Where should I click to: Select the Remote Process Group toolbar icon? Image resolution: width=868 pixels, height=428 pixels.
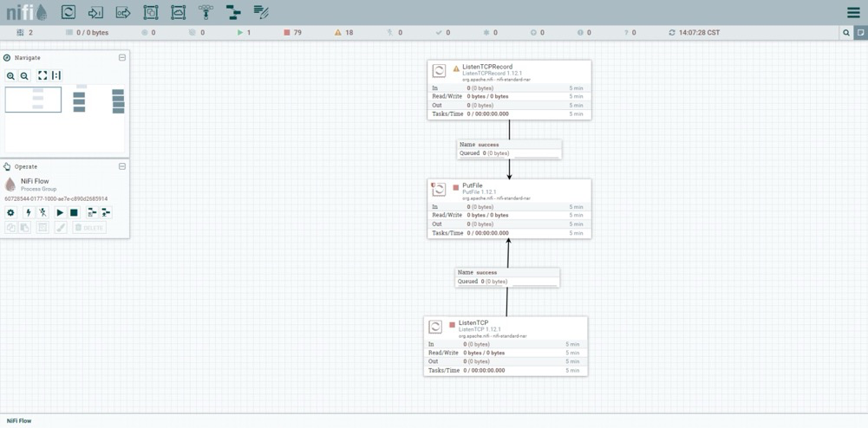179,12
